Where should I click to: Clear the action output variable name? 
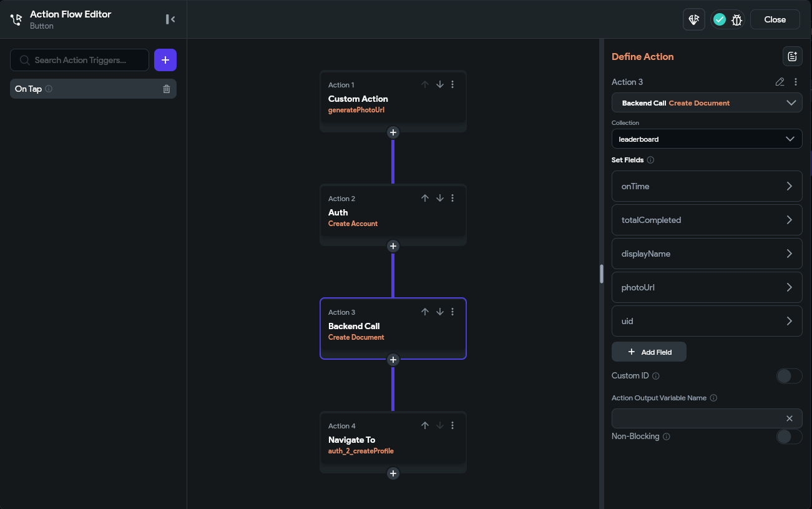(790, 418)
